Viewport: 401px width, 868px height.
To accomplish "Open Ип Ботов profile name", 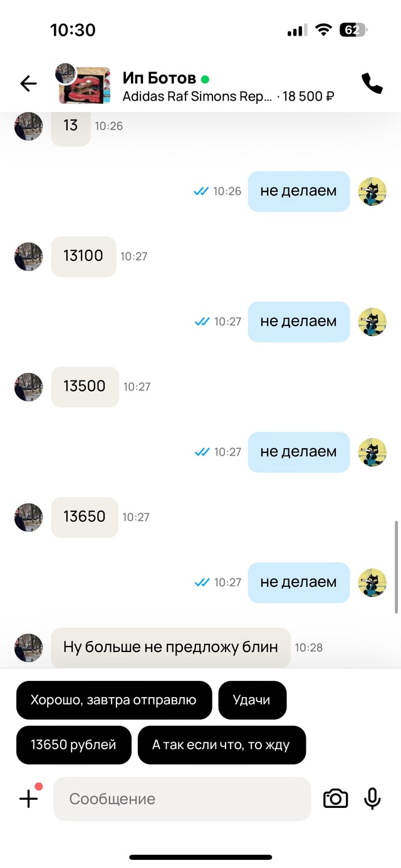I will [159, 78].
